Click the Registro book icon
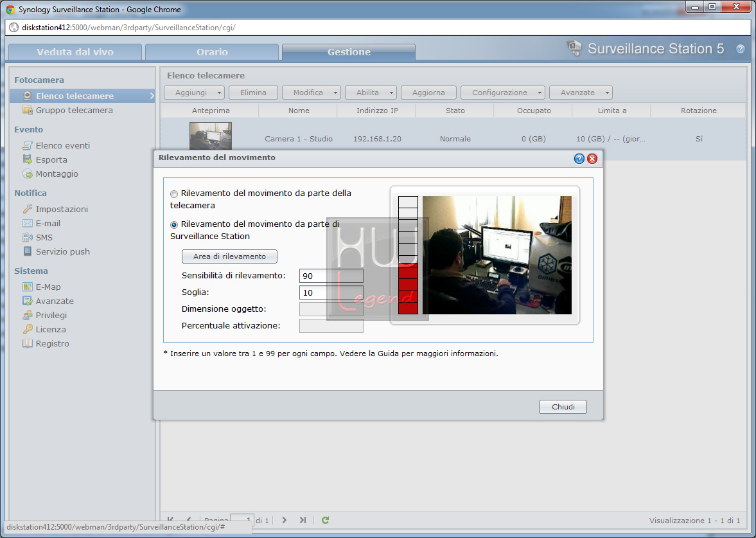Image resolution: width=756 pixels, height=538 pixels. pyautogui.click(x=28, y=343)
